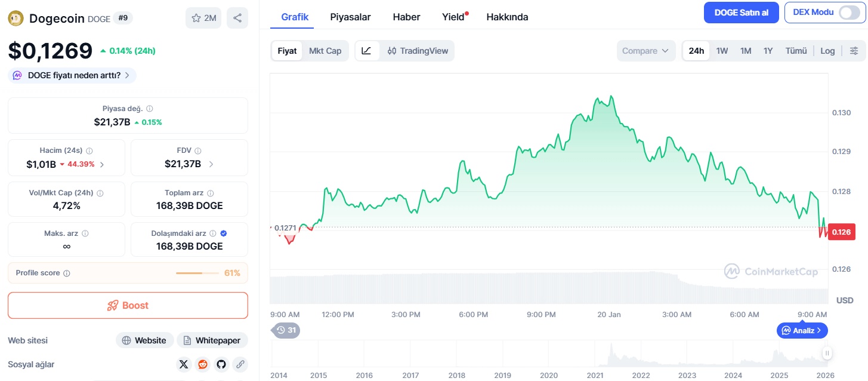Switch to Piyasalar tab
Viewport: 868px width, 381px height.
350,17
